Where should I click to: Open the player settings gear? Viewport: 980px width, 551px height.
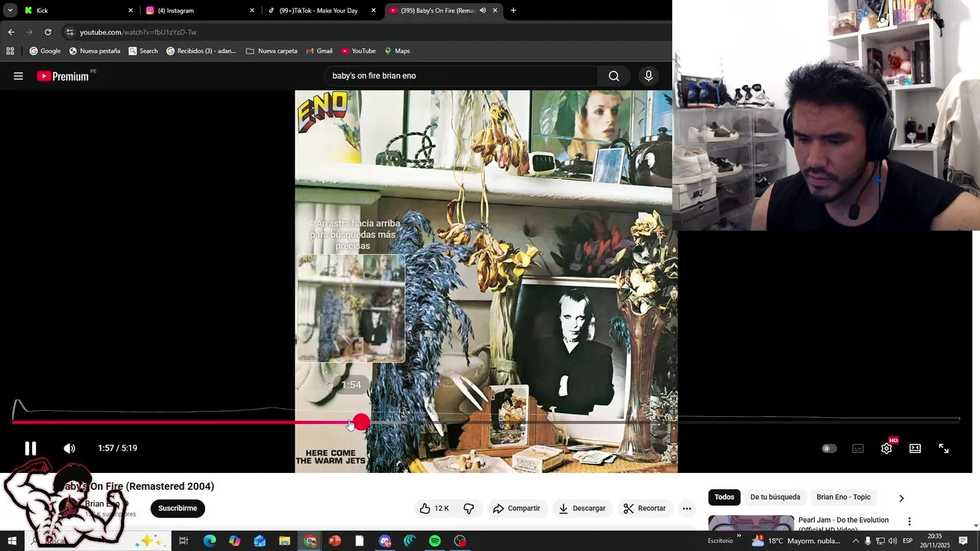(x=887, y=448)
